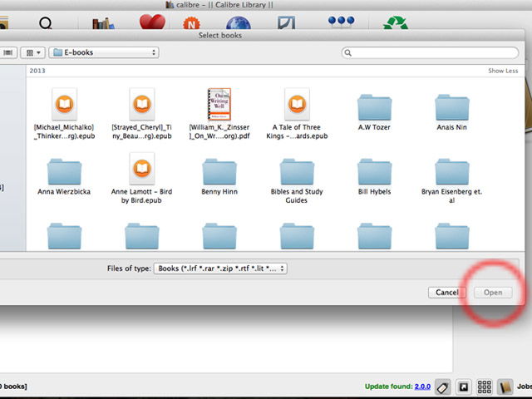This screenshot has width=532, height=399.
Task: Toggle the book details icon in status bar
Action: click(x=505, y=387)
